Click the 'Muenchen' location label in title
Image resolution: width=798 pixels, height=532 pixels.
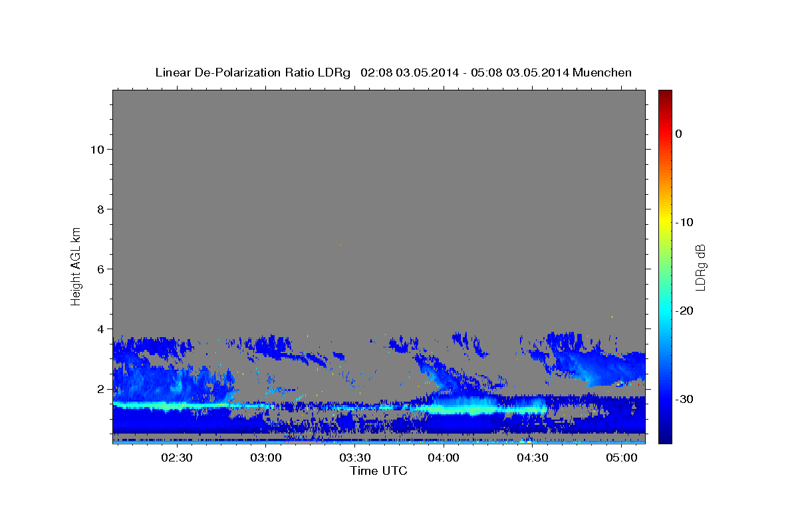[x=602, y=73]
